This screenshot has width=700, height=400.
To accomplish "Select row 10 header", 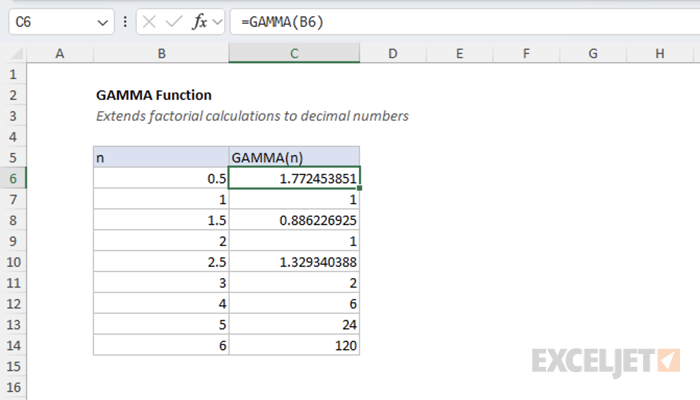I will click(13, 262).
